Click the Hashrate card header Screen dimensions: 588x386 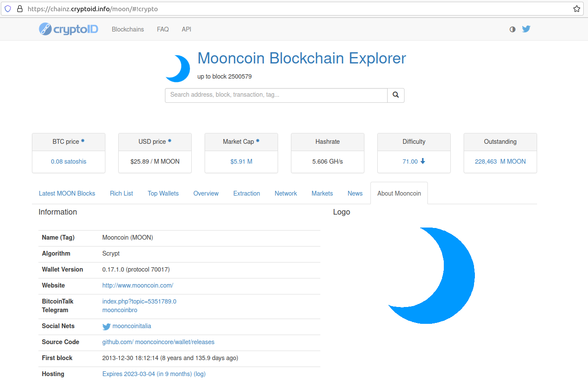328,142
